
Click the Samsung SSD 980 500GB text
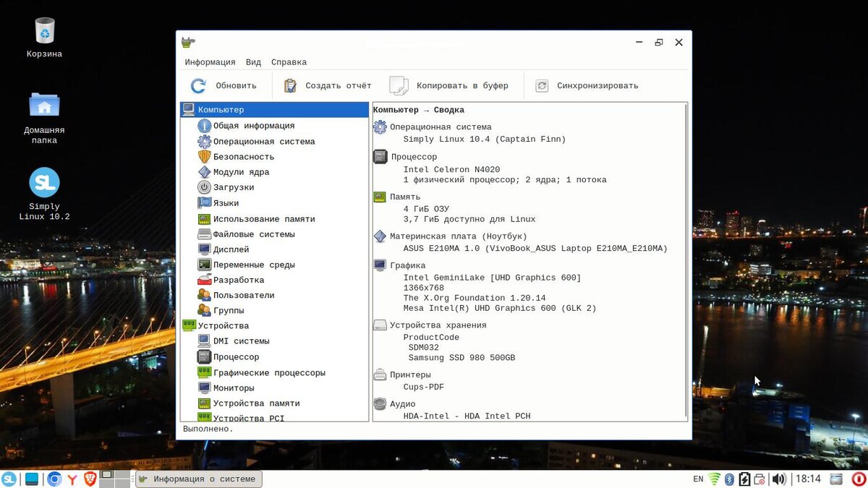[461, 358]
